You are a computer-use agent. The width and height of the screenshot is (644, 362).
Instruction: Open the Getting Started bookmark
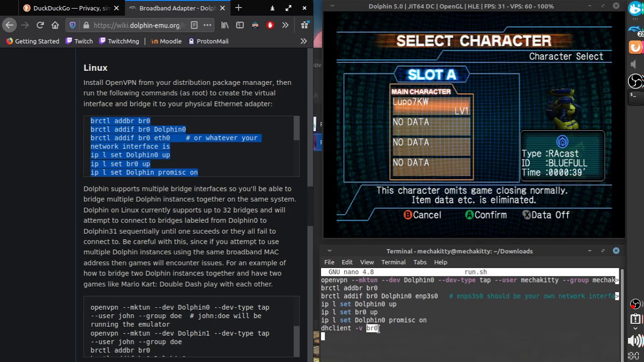pyautogui.click(x=33, y=41)
